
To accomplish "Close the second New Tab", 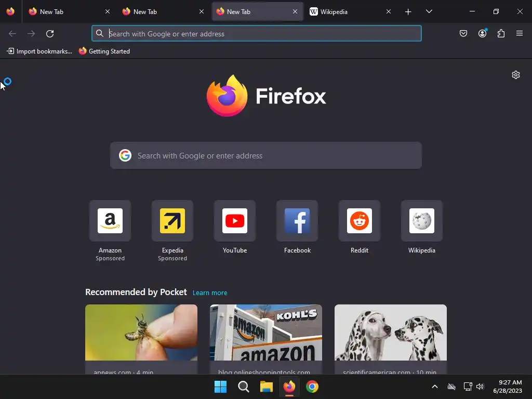I will tap(202, 11).
